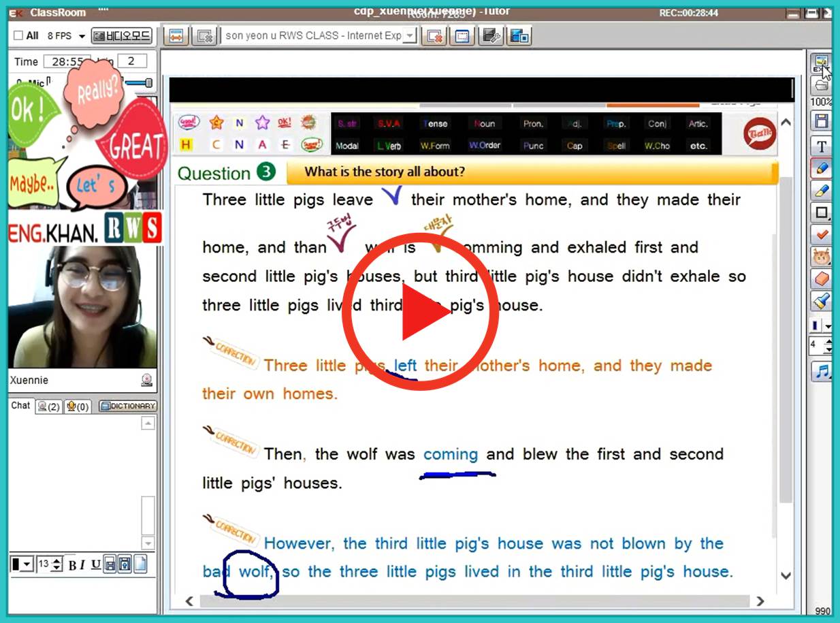840x623 pixels.
Task: Select the eraser tool
Action: click(x=822, y=278)
